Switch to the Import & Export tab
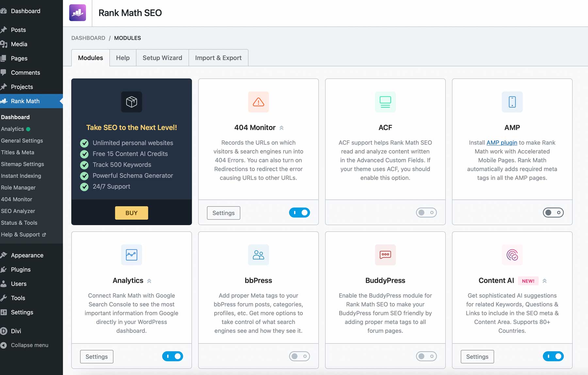This screenshot has width=588, height=375. [218, 58]
